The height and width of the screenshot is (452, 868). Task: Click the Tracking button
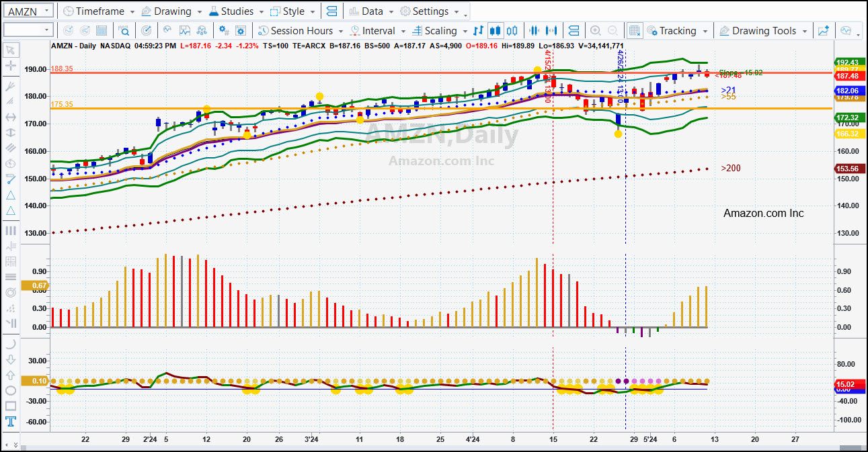point(671,31)
